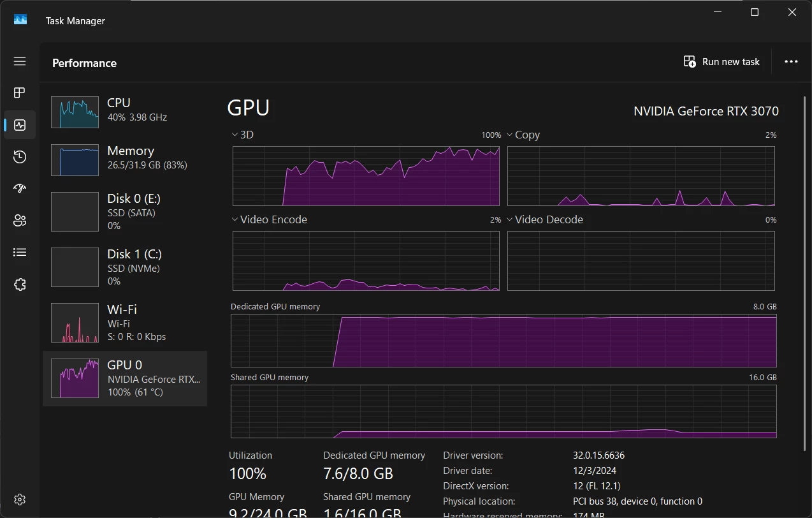Click the Task Manager app icon
Image resolution: width=812 pixels, height=518 pixels.
click(x=20, y=20)
